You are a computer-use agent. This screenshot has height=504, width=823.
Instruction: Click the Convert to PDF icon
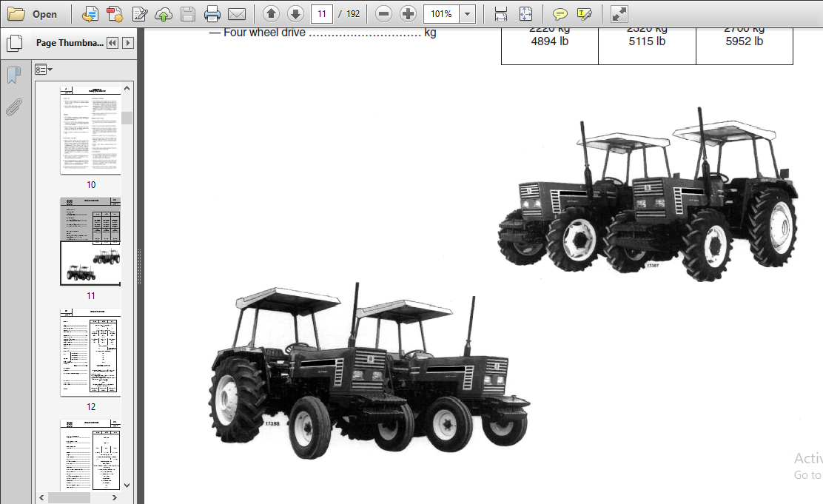[x=115, y=14]
